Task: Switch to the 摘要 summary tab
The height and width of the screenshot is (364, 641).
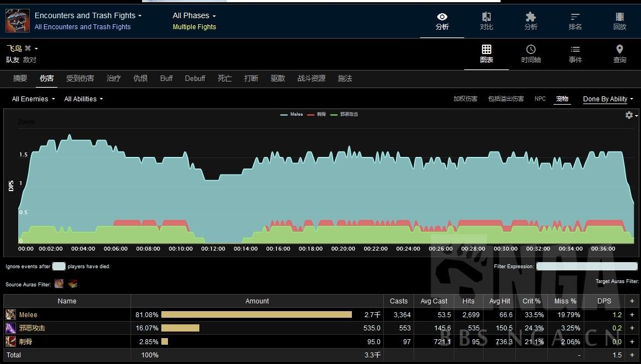Action: point(20,79)
